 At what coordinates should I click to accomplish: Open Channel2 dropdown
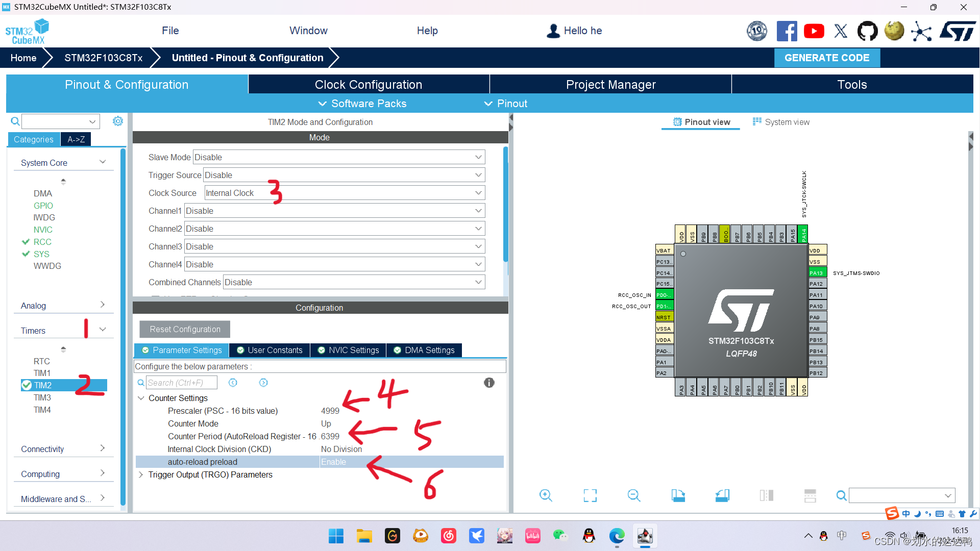334,229
